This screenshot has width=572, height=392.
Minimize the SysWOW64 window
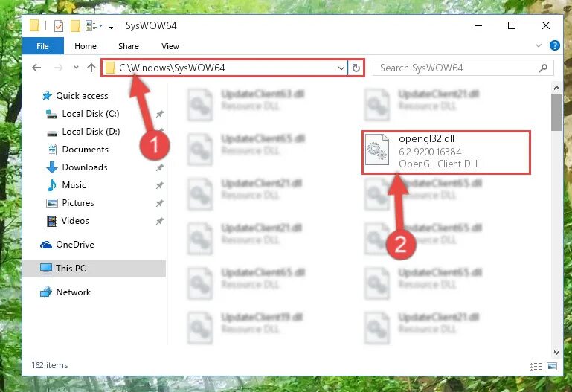tap(478, 25)
